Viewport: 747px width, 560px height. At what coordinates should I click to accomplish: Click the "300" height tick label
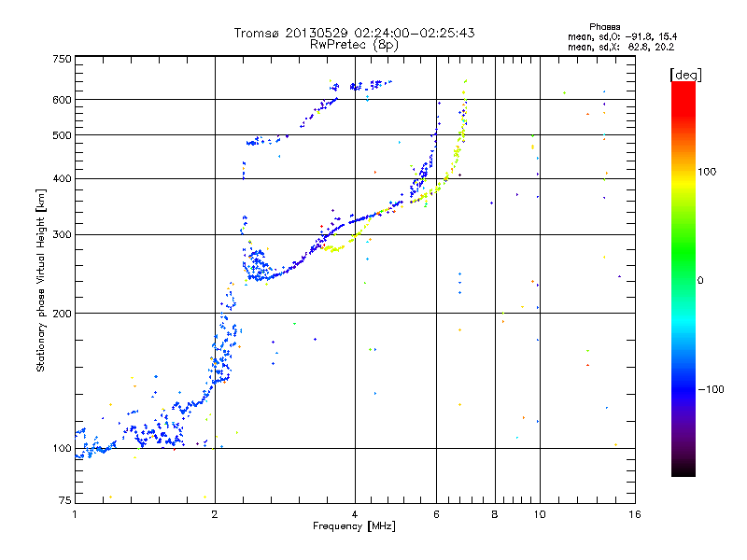point(62,234)
